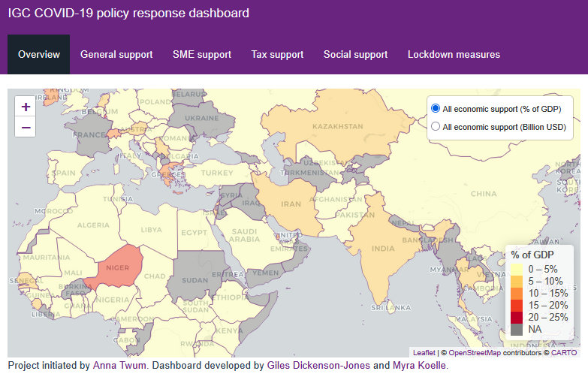Select All economic support (% of GDP)
The width and height of the screenshot is (588, 374).
[436, 109]
